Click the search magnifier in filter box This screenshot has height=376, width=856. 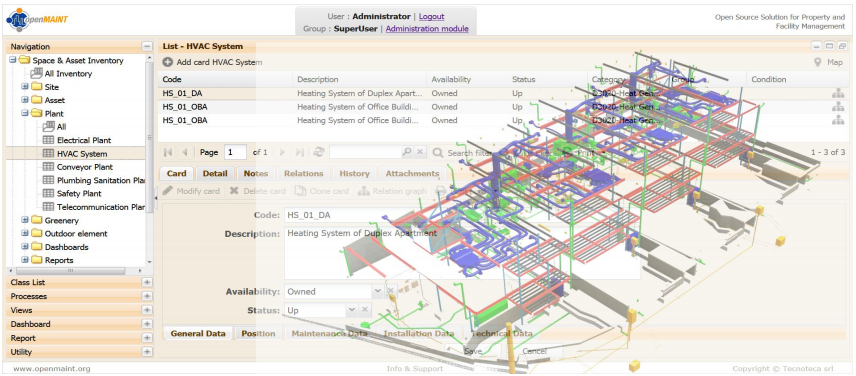pyautogui.click(x=407, y=152)
